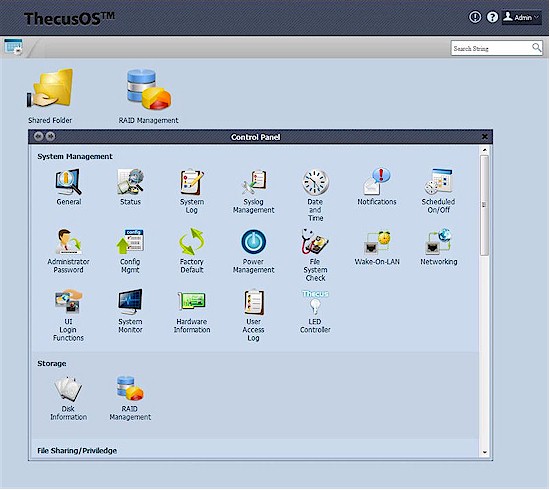Open System Log
Image resolution: width=550 pixels, height=490 pixels.
pyautogui.click(x=192, y=191)
